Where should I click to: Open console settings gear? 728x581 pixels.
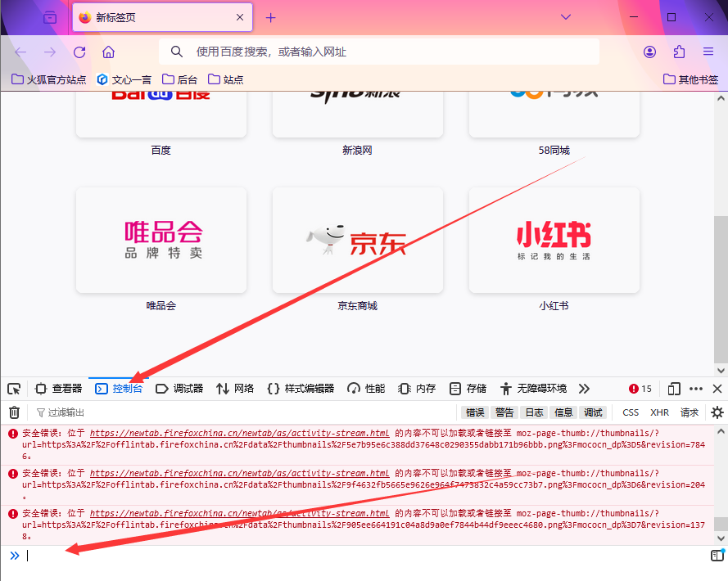point(717,412)
